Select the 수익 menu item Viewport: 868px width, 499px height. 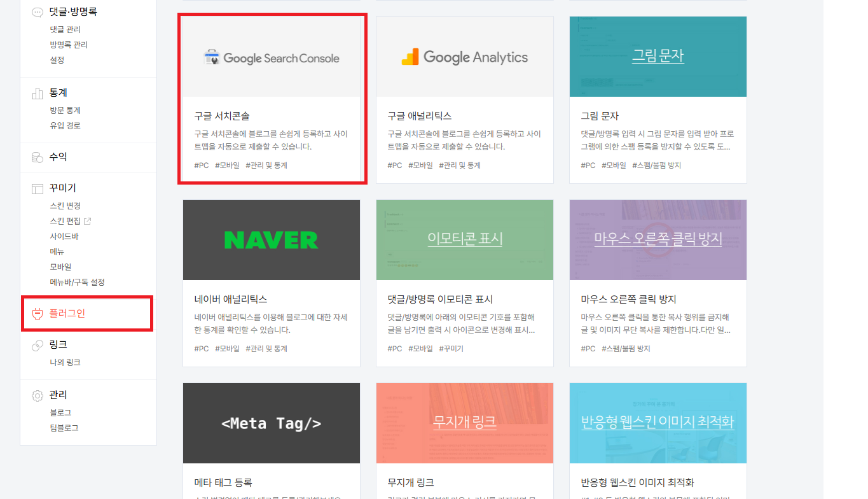(58, 157)
